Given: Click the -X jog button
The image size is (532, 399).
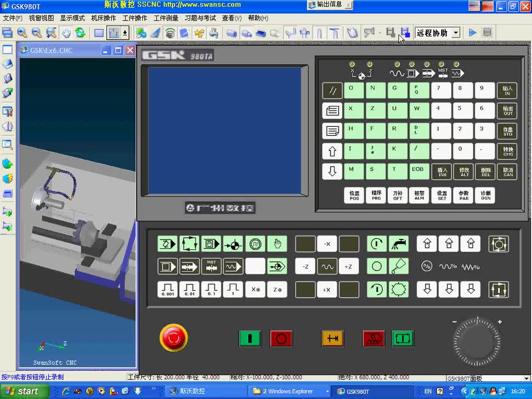Looking at the screenshot, I should tap(327, 244).
